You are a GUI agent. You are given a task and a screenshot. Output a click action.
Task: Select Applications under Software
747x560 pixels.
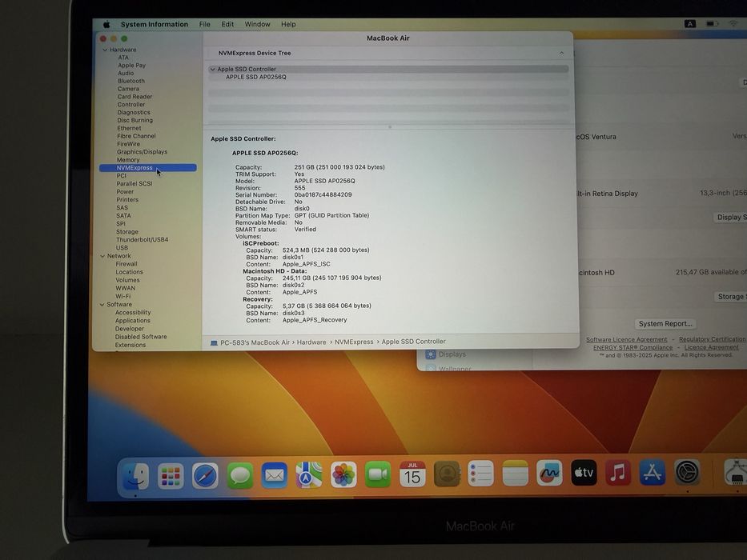click(x=132, y=321)
